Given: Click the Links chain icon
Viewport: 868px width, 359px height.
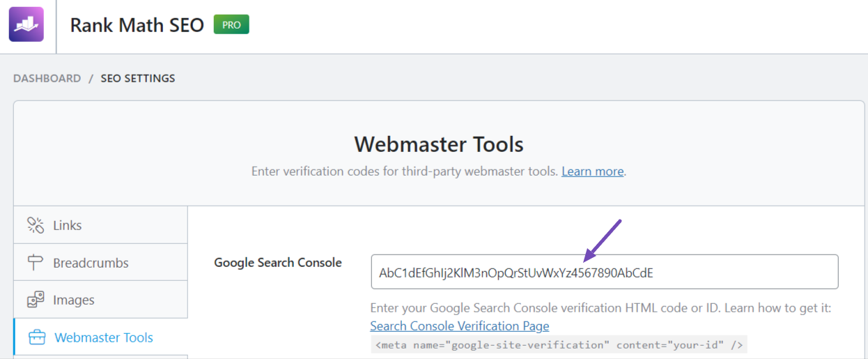Looking at the screenshot, I should 36,225.
